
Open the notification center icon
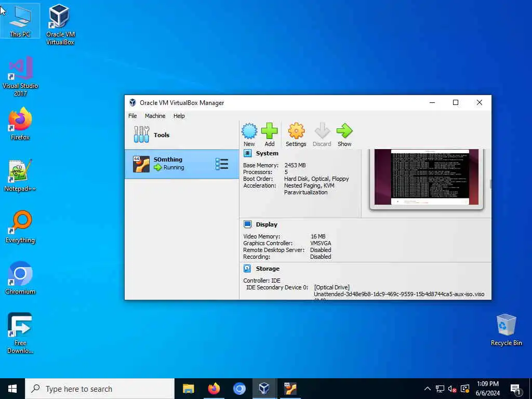coord(516,389)
